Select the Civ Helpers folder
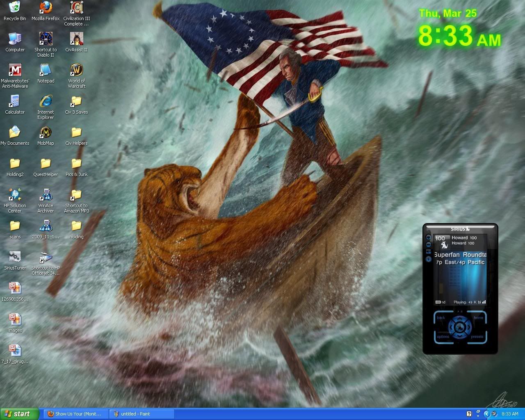525x420 pixels. coord(76,136)
